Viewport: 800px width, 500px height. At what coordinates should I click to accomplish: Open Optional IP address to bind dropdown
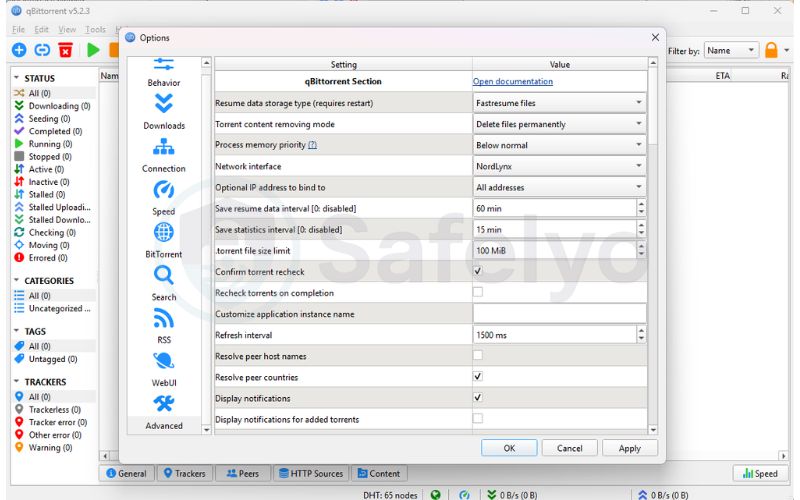click(560, 187)
